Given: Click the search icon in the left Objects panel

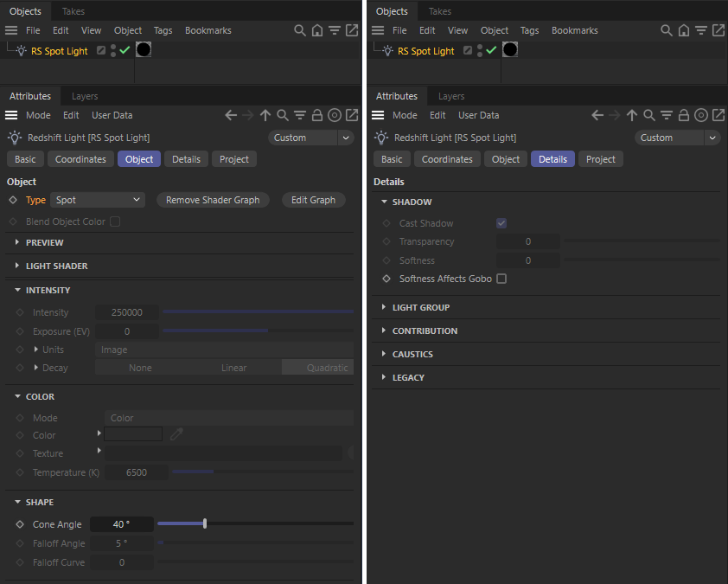Looking at the screenshot, I should pos(300,30).
